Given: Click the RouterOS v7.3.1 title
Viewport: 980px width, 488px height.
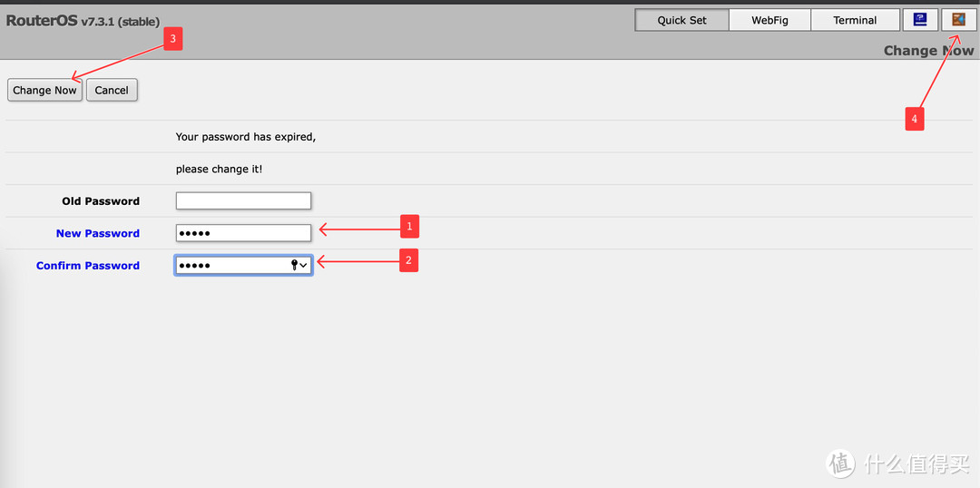Looking at the screenshot, I should click(83, 21).
